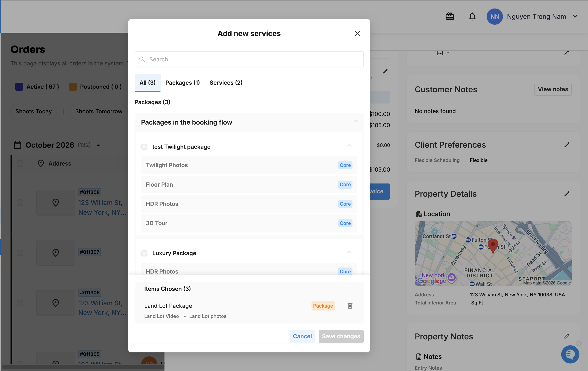Click Active status blue color swatch
The width and height of the screenshot is (588, 371).
click(19, 87)
